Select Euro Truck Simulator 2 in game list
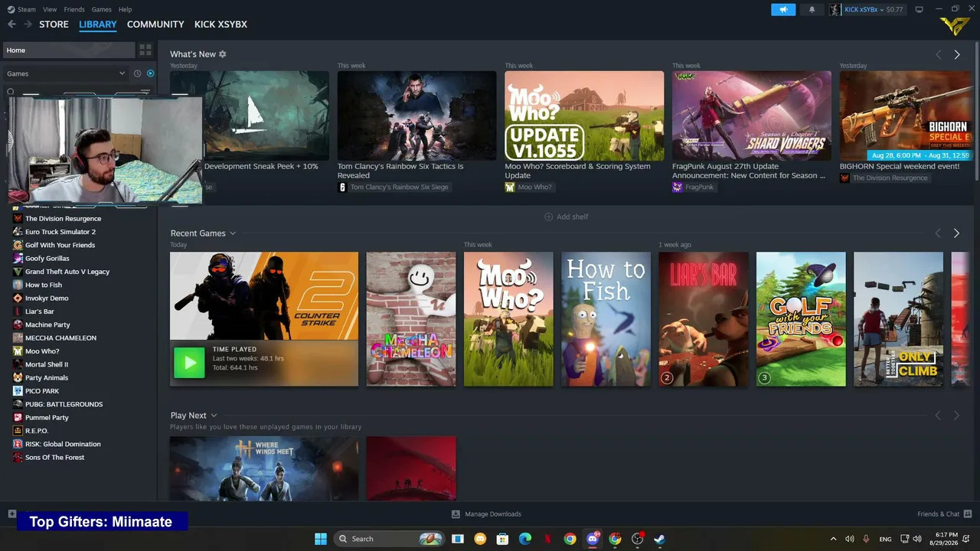 point(60,232)
